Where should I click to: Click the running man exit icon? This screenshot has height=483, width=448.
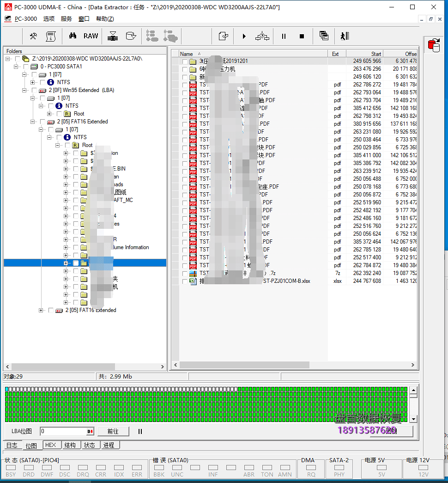pos(345,36)
